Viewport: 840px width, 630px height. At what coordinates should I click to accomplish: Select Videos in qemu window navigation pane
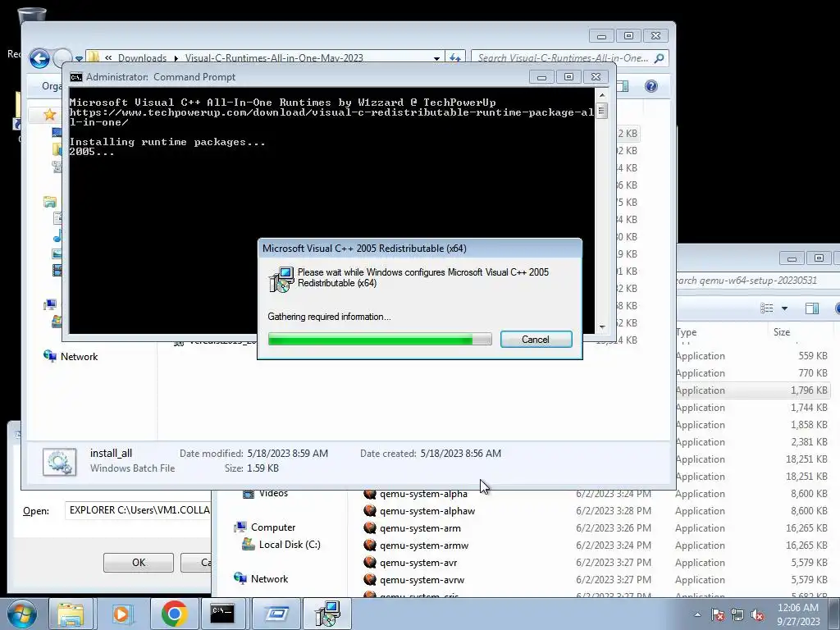click(x=273, y=493)
